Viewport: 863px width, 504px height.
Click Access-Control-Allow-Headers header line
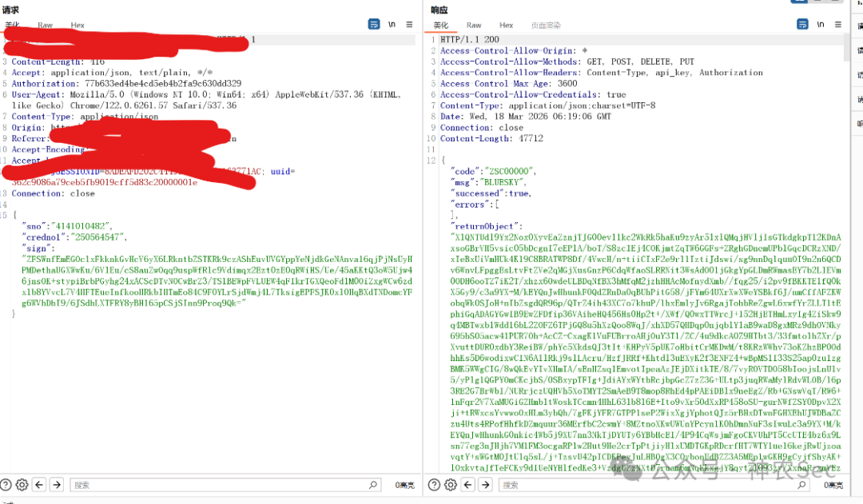602,73
